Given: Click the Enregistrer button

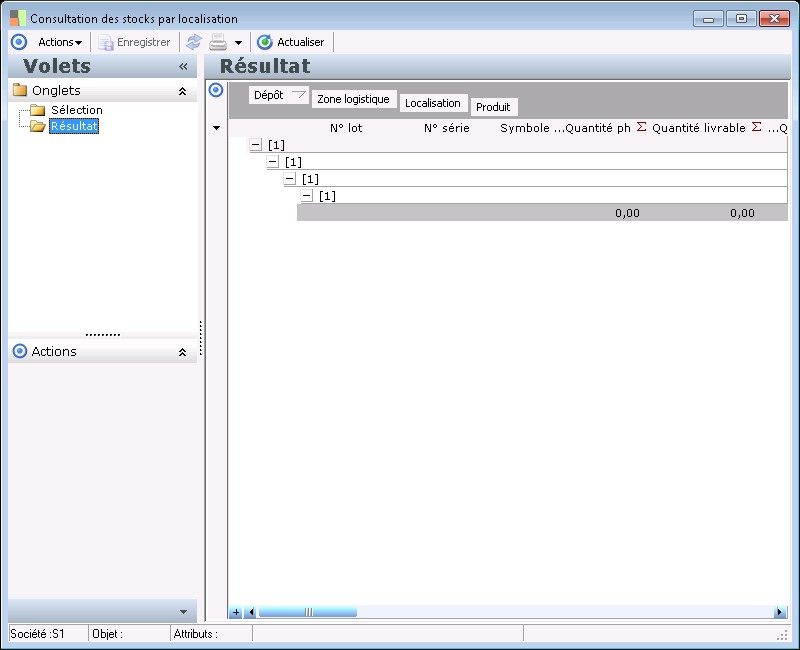Looking at the screenshot, I should [134, 42].
